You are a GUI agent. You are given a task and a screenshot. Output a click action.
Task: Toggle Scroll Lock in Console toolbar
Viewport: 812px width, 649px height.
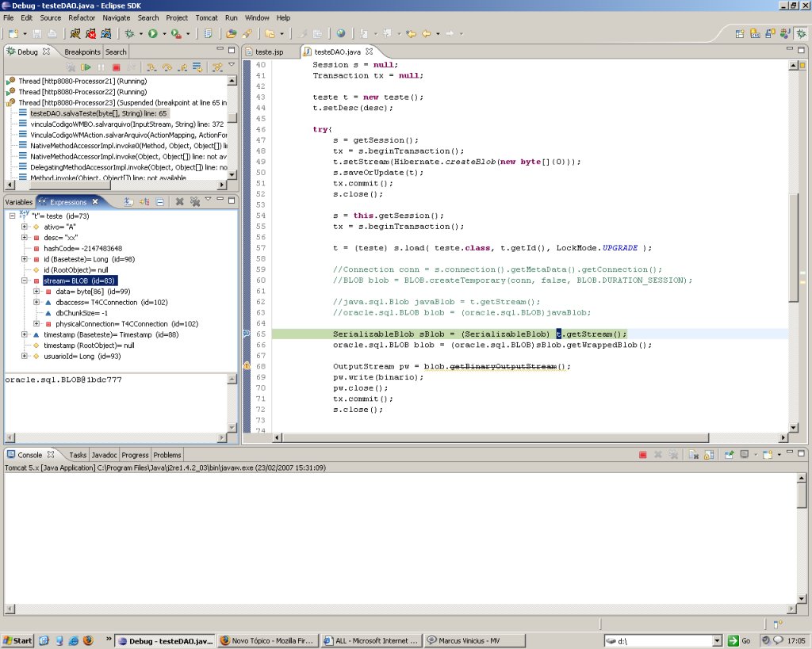[709, 455]
